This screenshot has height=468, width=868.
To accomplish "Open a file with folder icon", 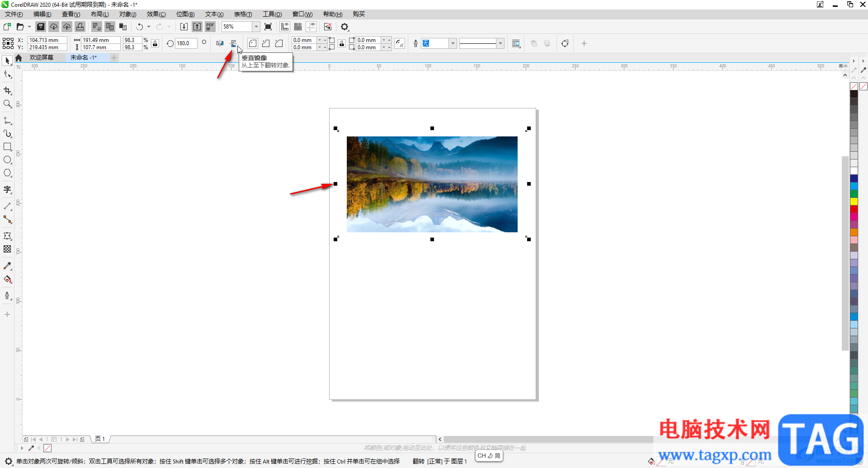I will [20, 27].
